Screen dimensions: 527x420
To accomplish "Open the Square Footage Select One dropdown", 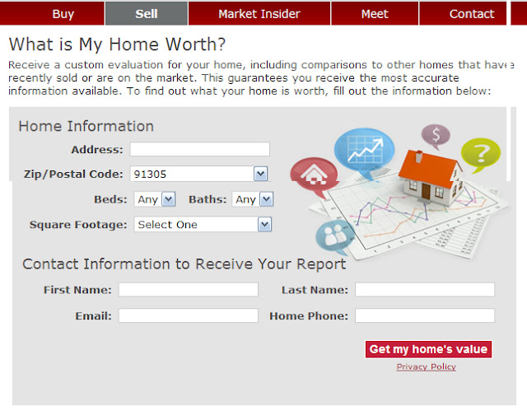I will (x=203, y=224).
